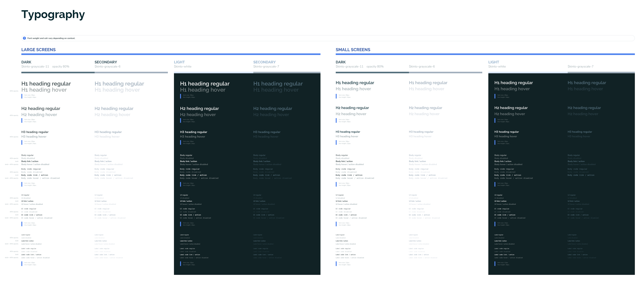Viewport: 644px width, 284px height.
Task: Click 'Label code link / action' in Large LIGHT column
Action: (x=190, y=255)
